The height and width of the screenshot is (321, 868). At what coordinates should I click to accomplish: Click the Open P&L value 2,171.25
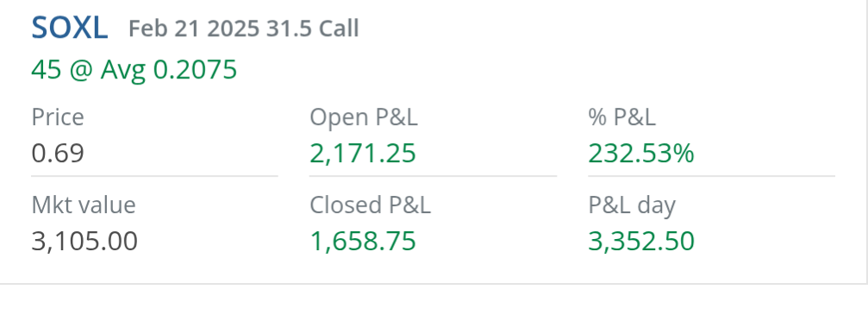(363, 154)
